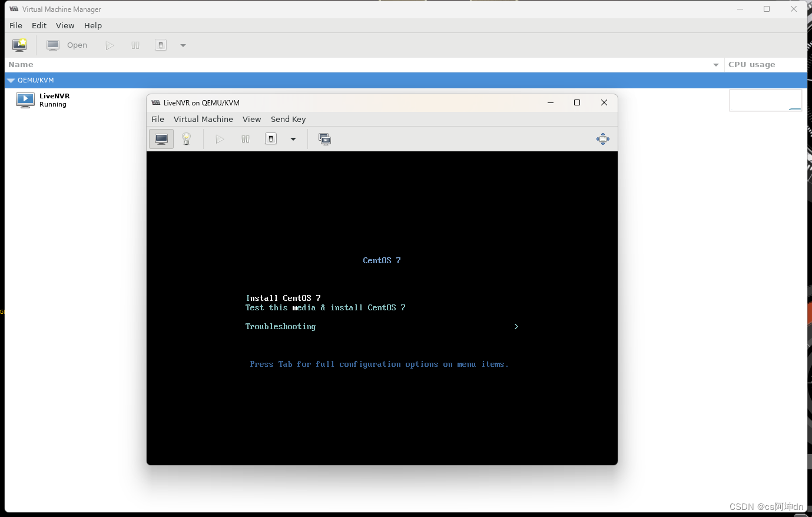
Task: Click the Troubleshooting submenu arrow
Action: pyautogui.click(x=516, y=326)
